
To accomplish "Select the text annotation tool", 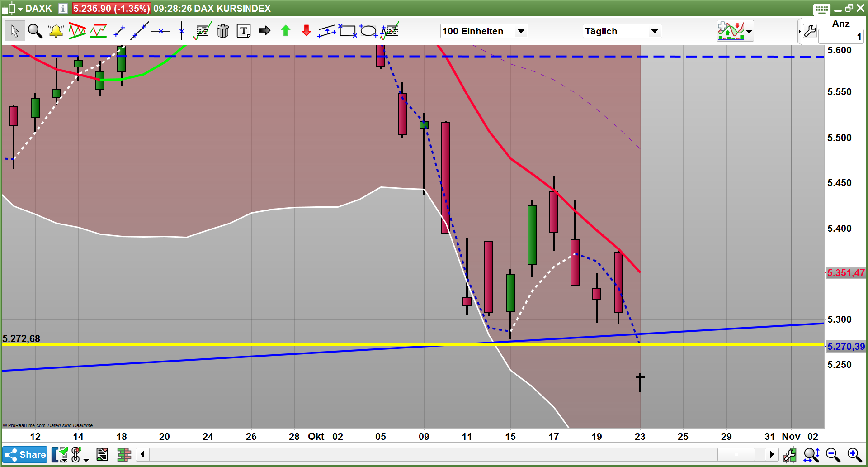I will click(x=244, y=31).
